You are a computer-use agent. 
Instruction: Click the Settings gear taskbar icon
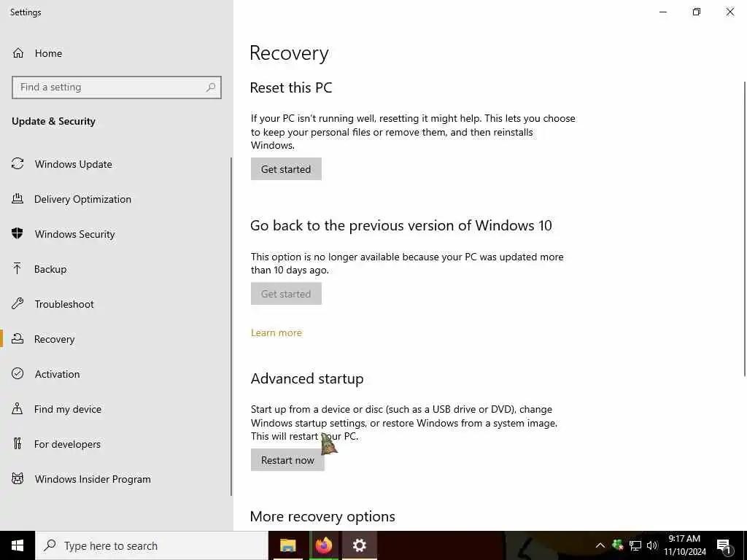(359, 545)
